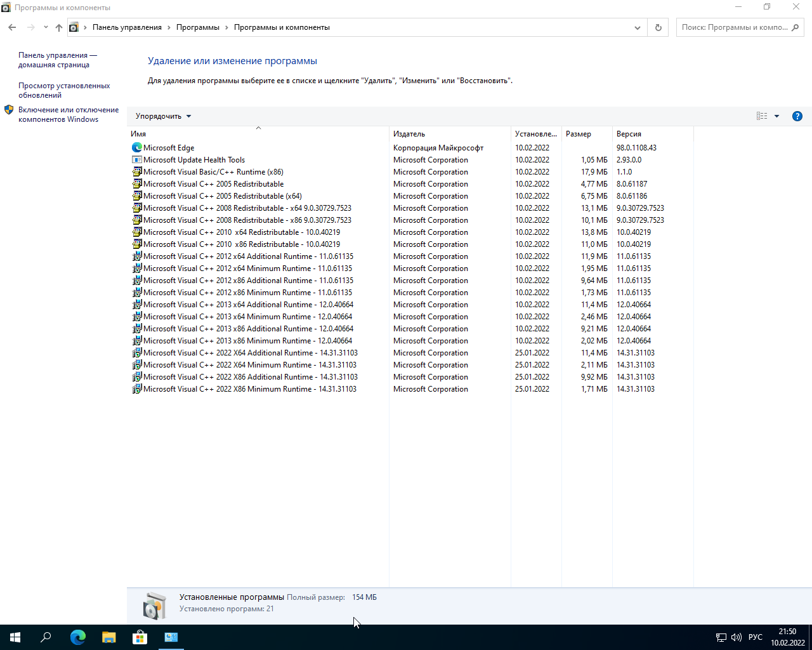Click the up arrow navigation icon
The image size is (812, 650).
(59, 27)
